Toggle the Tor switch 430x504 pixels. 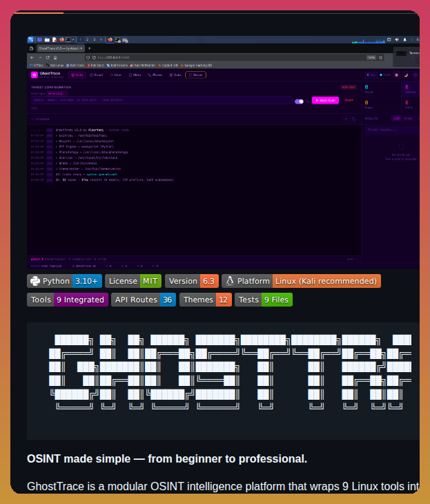pyautogui.click(x=299, y=101)
